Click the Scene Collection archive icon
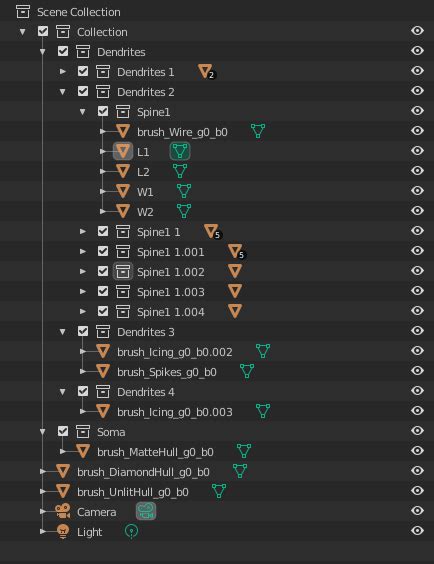 tap(23, 12)
